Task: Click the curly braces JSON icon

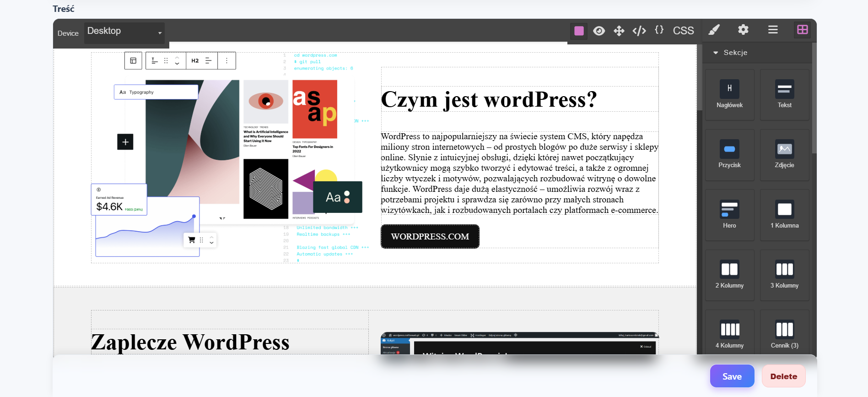Action: (x=659, y=30)
